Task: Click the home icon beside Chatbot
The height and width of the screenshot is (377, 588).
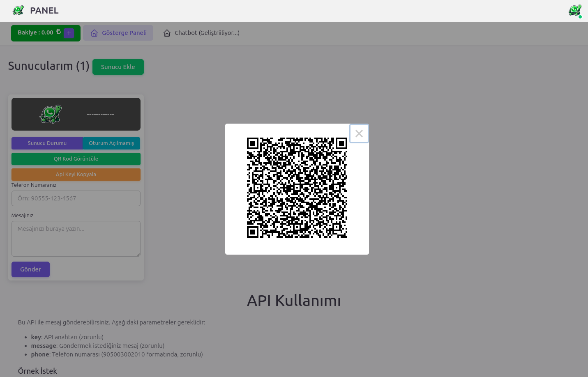Action: (167, 33)
